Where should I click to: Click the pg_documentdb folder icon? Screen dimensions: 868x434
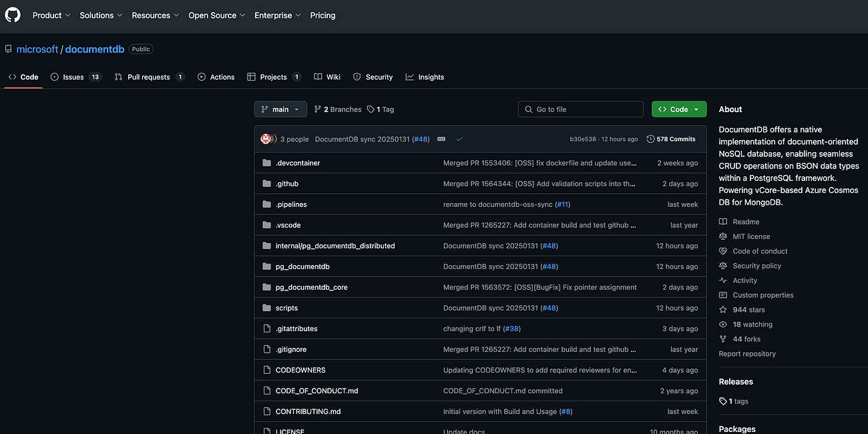click(267, 266)
